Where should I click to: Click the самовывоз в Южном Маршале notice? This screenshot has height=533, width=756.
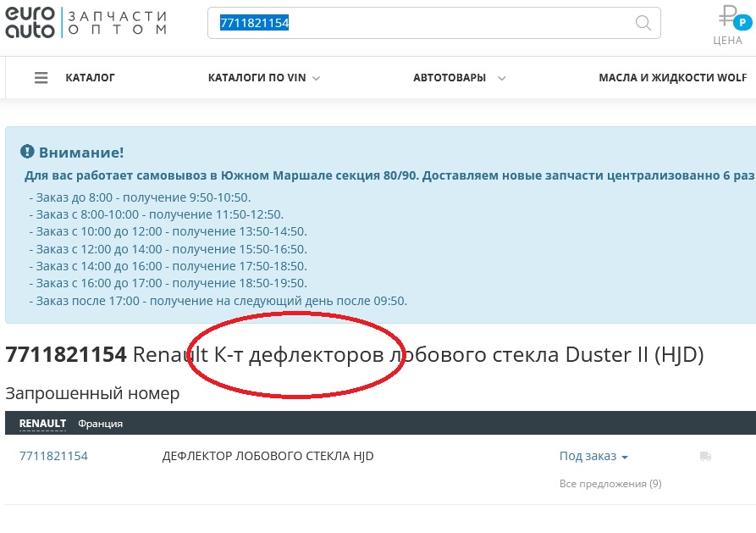(x=389, y=175)
